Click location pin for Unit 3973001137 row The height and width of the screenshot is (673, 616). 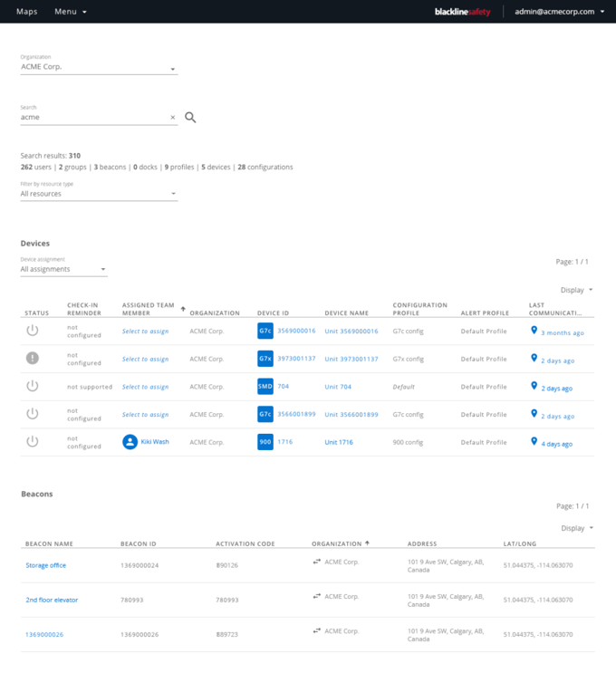click(534, 358)
